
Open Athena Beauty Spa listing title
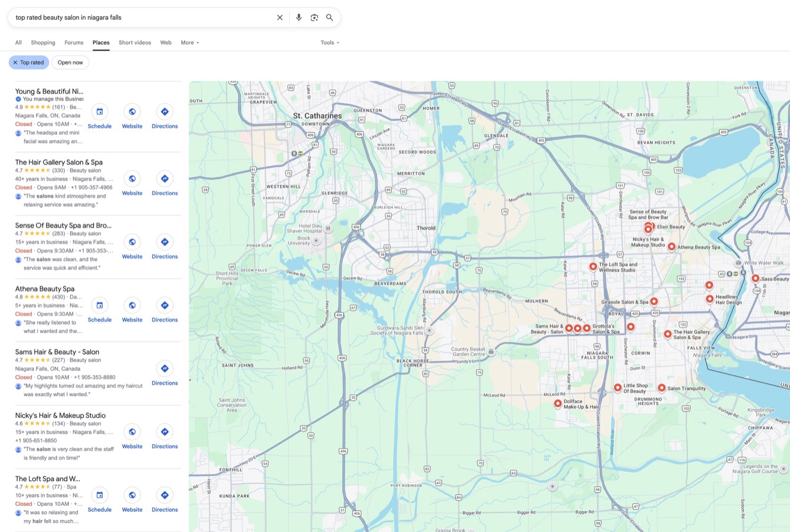tap(45, 289)
